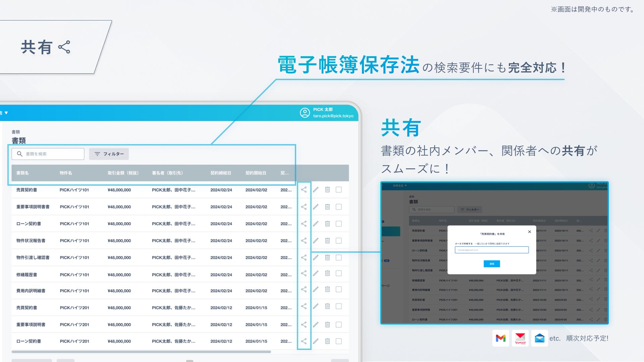Delete the ローン契約書 PICKハイツ101 row via trash icon

[x=327, y=224]
